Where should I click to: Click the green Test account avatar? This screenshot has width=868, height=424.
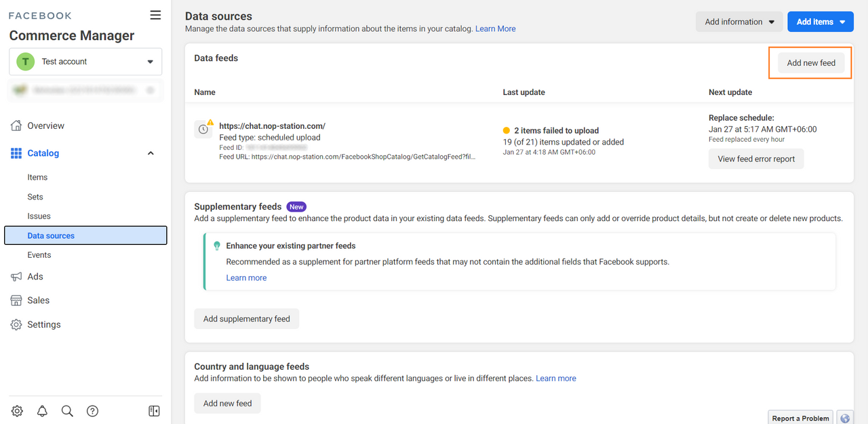click(26, 62)
